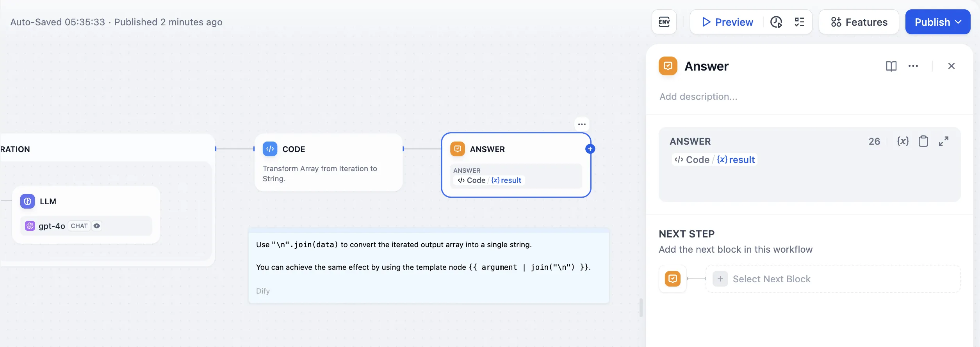Open the Publish dropdown
This screenshot has height=347, width=980.
pyautogui.click(x=937, y=22)
